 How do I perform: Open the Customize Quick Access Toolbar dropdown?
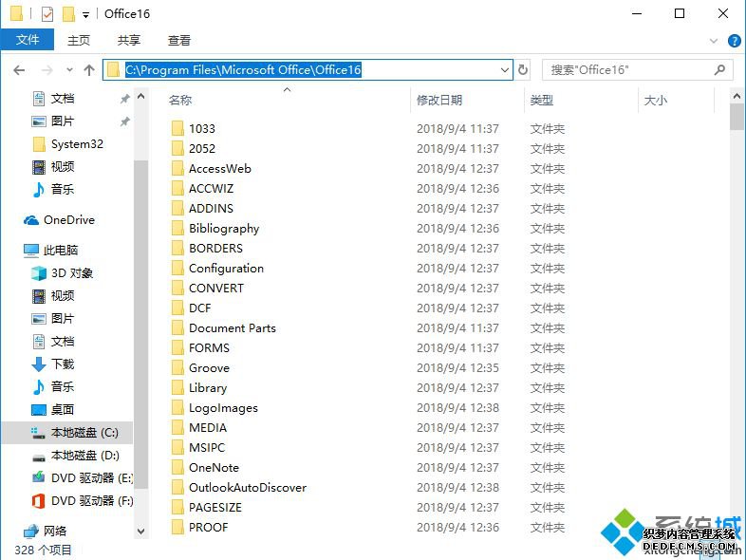(x=85, y=15)
